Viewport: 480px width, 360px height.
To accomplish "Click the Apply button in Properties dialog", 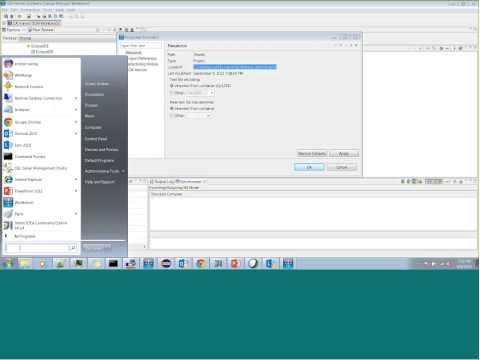I will click(x=344, y=154).
